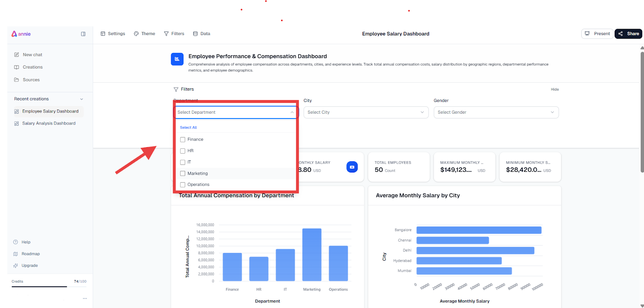
Task: Open the Data tab
Action: pos(202,34)
